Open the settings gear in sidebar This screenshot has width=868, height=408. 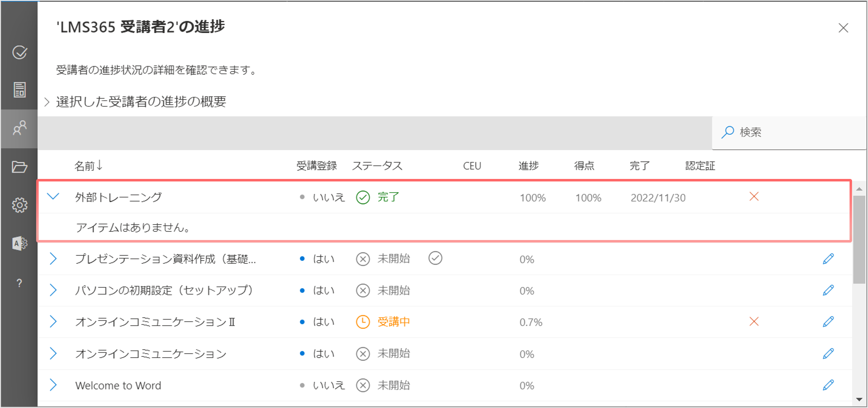point(19,205)
